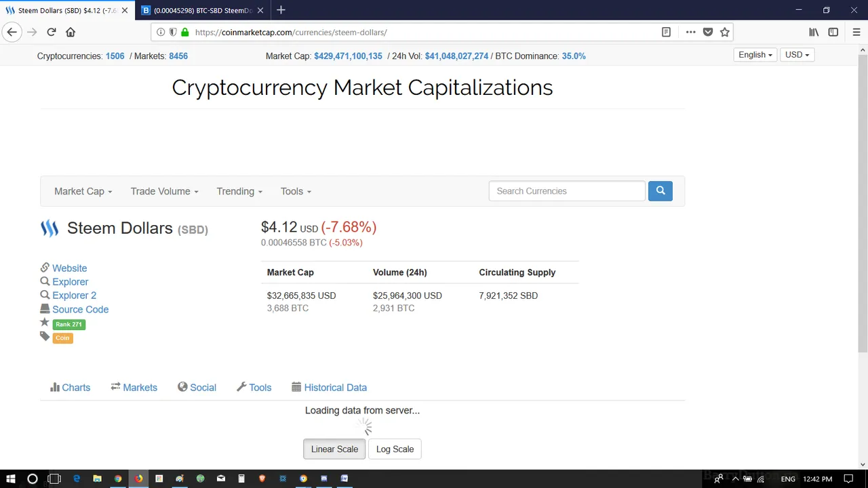The height and width of the screenshot is (488, 868).
Task: Open the Windows Start menu
Action: point(11,479)
